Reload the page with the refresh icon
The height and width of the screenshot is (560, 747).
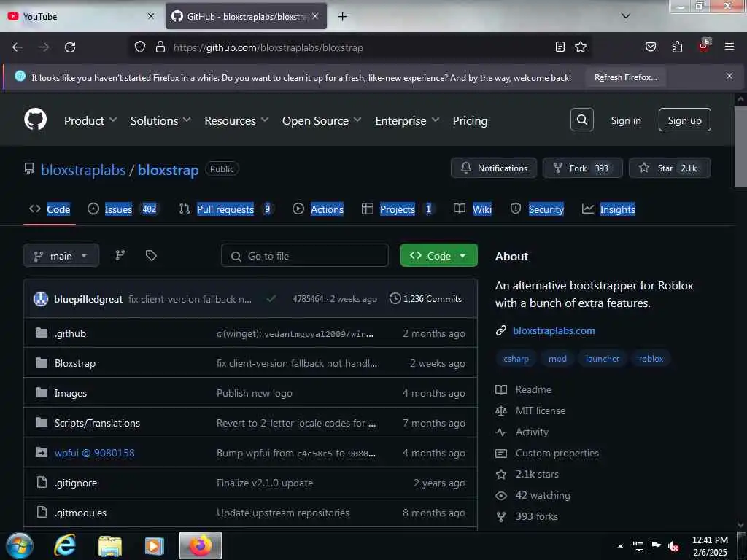70,47
